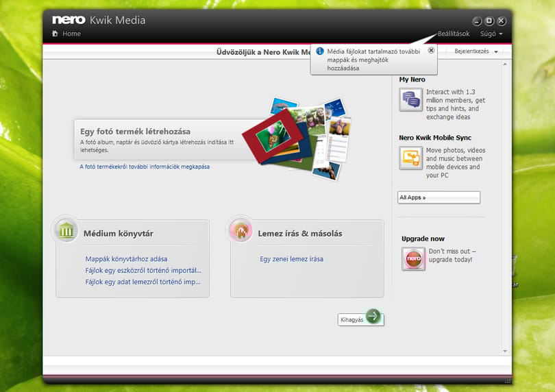The image size is (555, 392).
Task: Dismiss the media folders tooltip
Action: 431,50
